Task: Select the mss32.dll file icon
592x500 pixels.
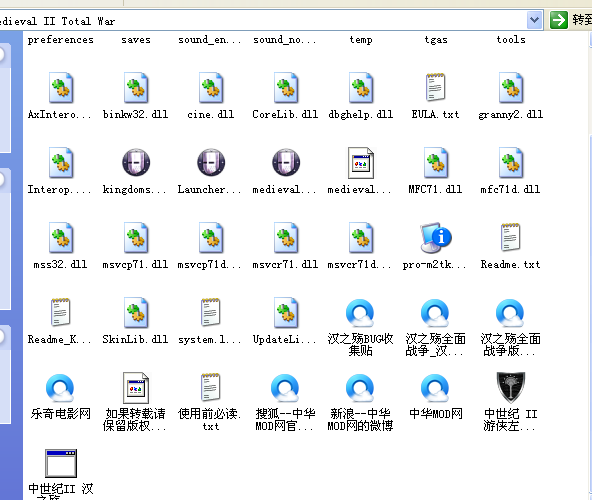Action: [60, 238]
